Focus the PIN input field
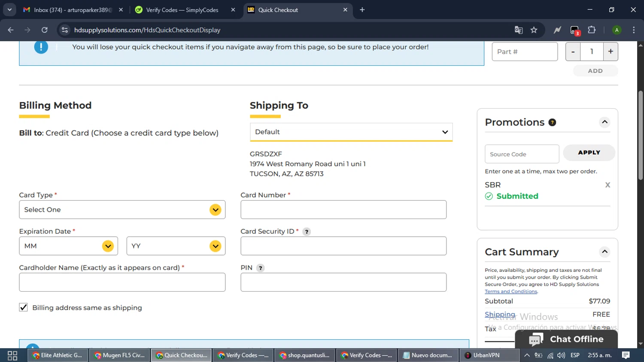This screenshot has width=644, height=362. (x=343, y=282)
